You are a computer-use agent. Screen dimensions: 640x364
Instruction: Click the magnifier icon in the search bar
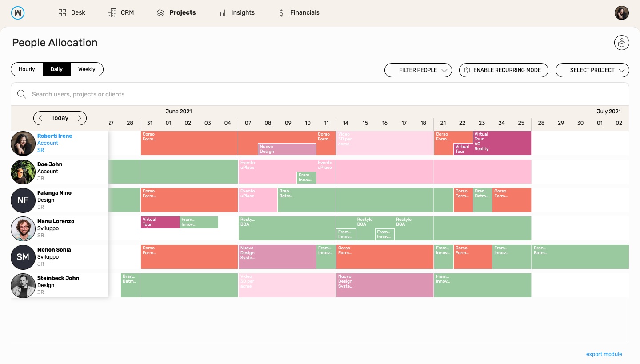[21, 94]
